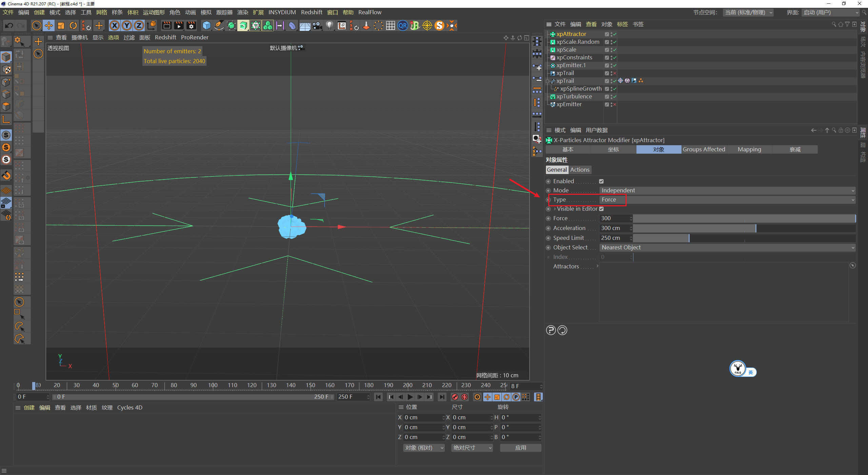The image size is (868, 475).
Task: Switch to 衰减 falloff tab
Action: coord(795,150)
